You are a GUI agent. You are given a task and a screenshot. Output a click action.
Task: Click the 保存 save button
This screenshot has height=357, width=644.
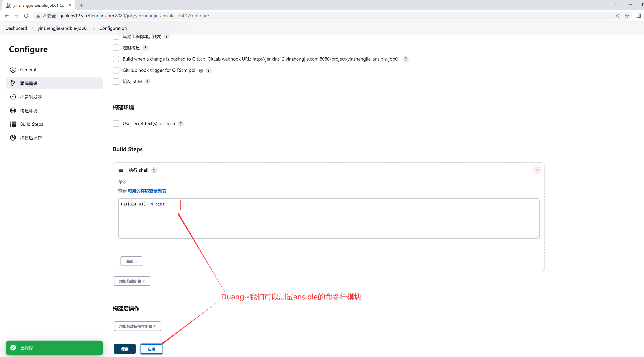124,349
